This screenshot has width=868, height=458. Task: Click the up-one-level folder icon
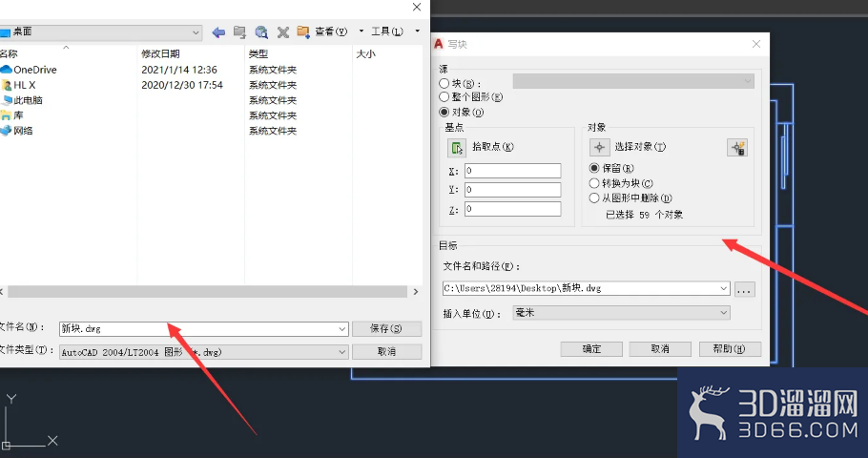pos(239,32)
